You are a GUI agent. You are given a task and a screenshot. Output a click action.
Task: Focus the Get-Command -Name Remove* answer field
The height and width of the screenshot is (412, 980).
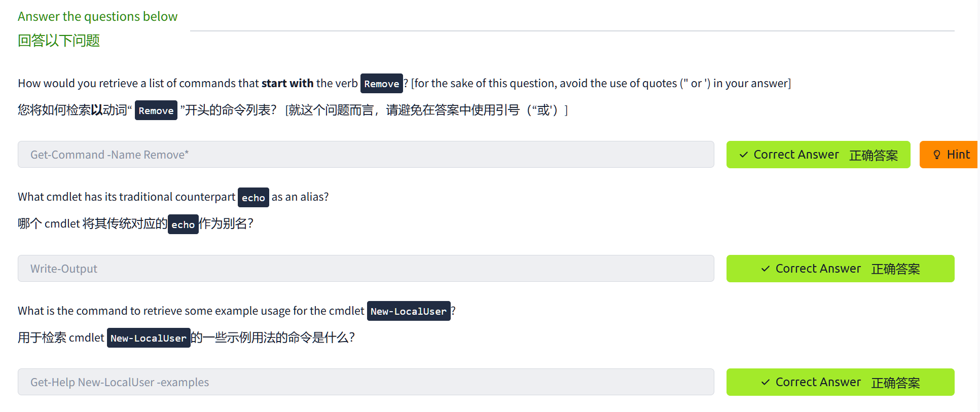pos(366,155)
